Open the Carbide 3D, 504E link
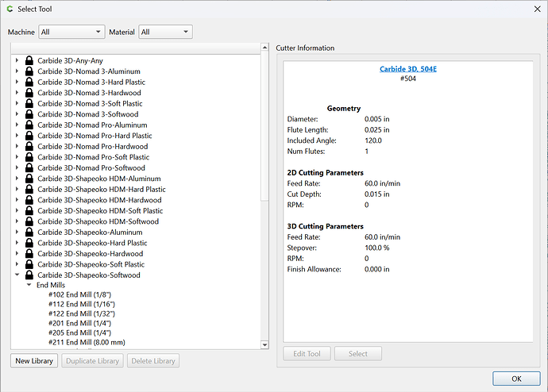The width and height of the screenshot is (548, 392). [408, 69]
